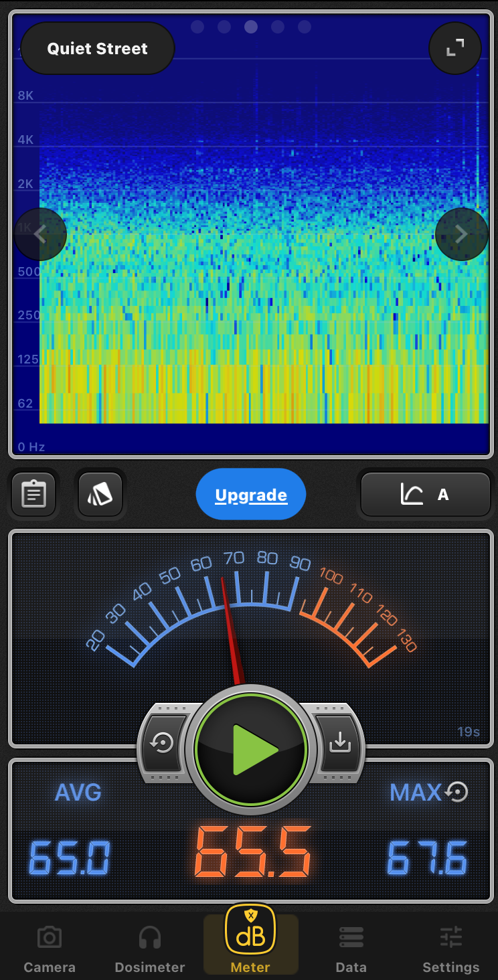Select the last page indicator dot
This screenshot has height=980, width=498.
point(305,27)
